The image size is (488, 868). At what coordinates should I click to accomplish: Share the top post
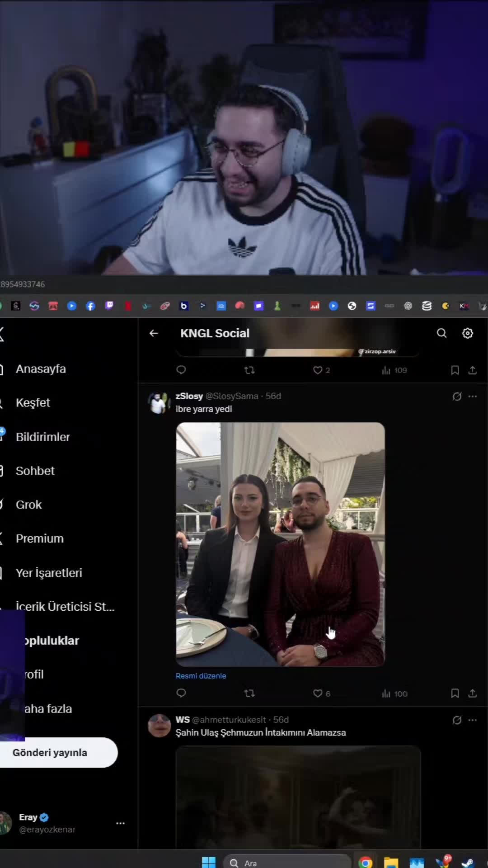click(473, 370)
